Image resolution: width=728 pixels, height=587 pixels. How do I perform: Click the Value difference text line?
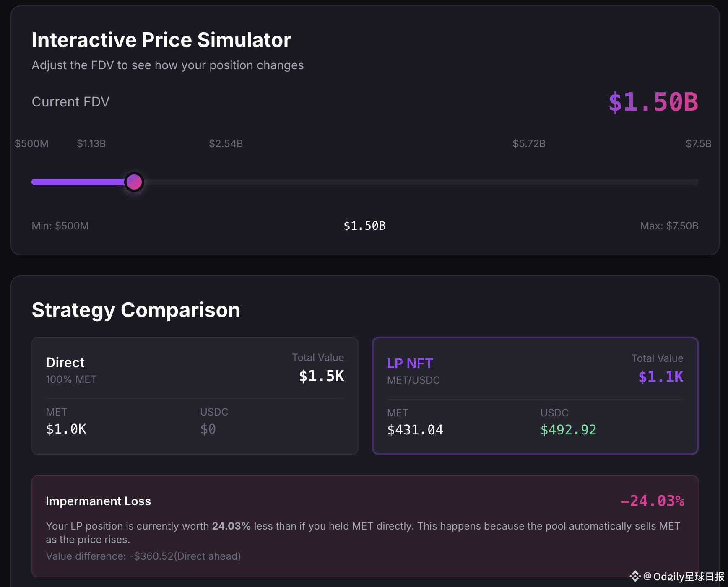click(143, 556)
